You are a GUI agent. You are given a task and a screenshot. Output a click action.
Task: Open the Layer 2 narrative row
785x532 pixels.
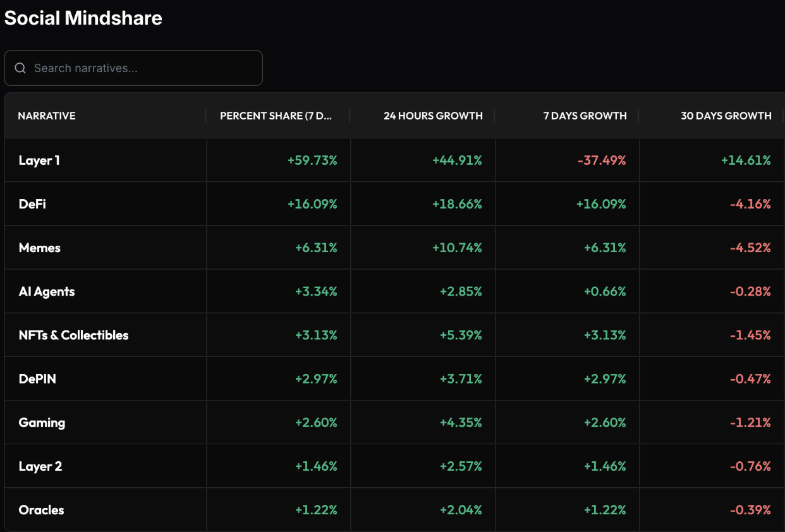[40, 466]
